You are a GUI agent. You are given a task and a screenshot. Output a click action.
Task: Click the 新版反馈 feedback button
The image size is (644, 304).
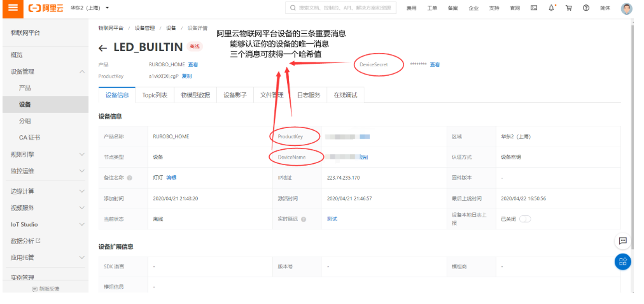(x=46, y=289)
